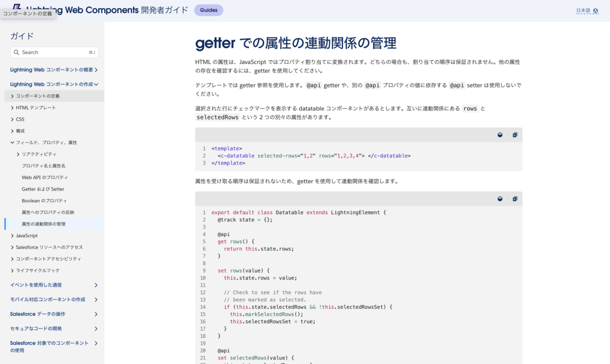
Task: Click the ガイド sidebar heading
Action: coord(22,36)
